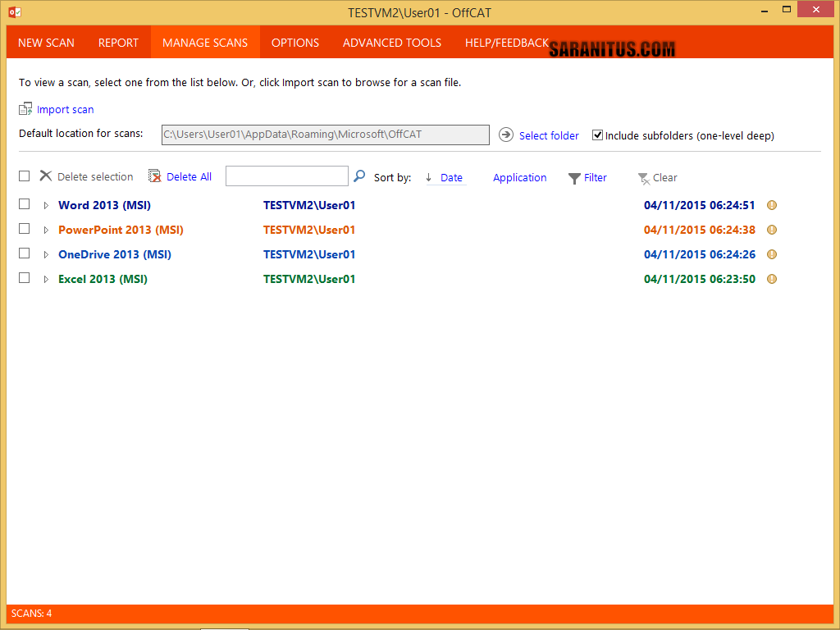
Task: Sort scans by Application
Action: click(519, 178)
